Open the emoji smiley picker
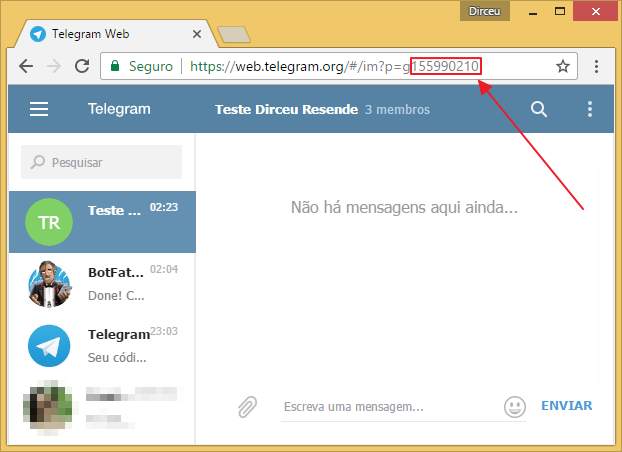Image resolution: width=622 pixels, height=452 pixels. click(x=515, y=407)
